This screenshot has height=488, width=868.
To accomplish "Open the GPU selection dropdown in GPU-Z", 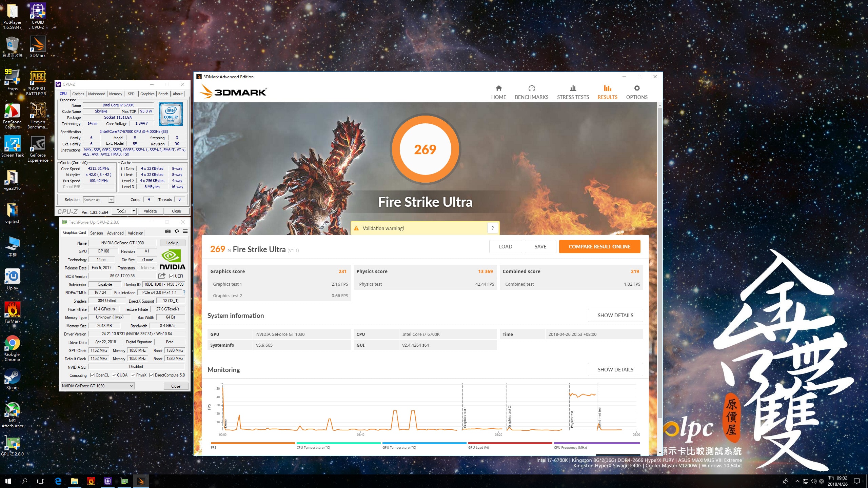I will point(97,386).
